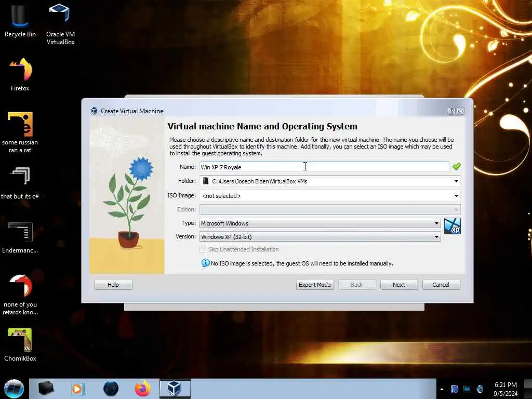Select the 'some russian ran a rat' desktop icon
This screenshot has height=399, width=532.
point(20,132)
